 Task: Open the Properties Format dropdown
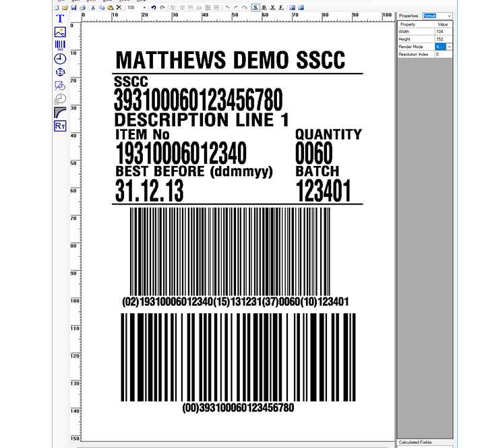pos(450,16)
